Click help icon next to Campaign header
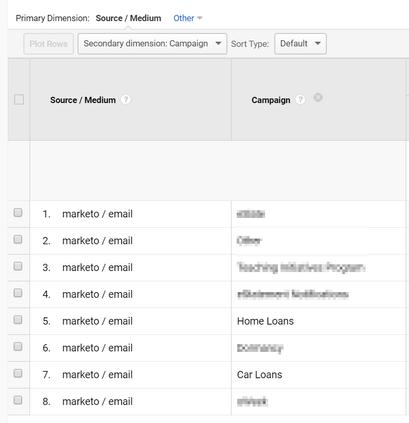Viewport: 409px width, 423px height. [x=300, y=99]
